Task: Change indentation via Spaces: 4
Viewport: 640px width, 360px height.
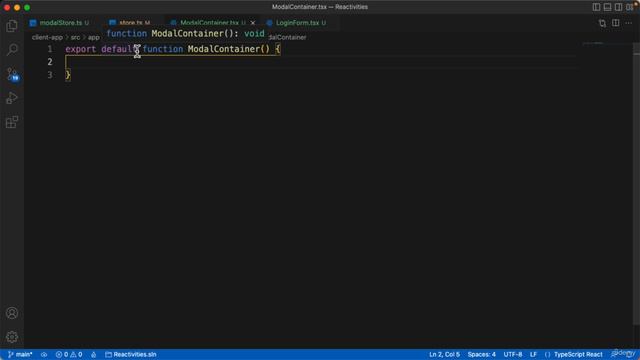Action: click(x=482, y=354)
